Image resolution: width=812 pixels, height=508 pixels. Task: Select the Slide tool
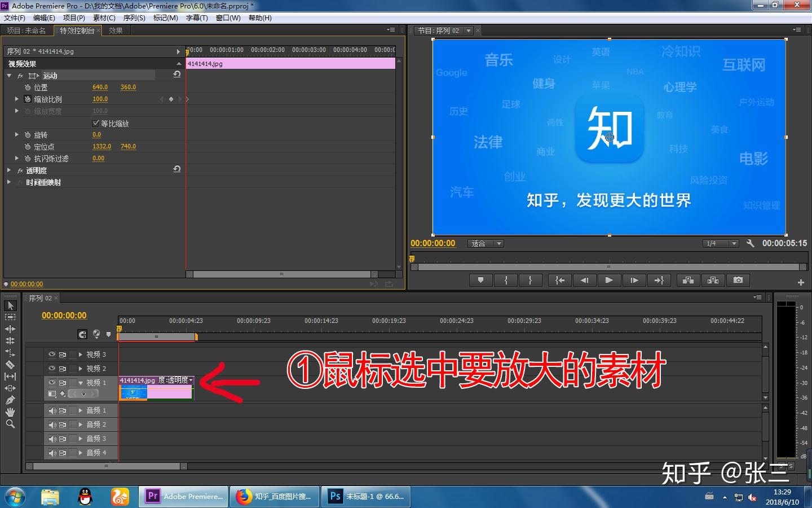[x=10, y=388]
